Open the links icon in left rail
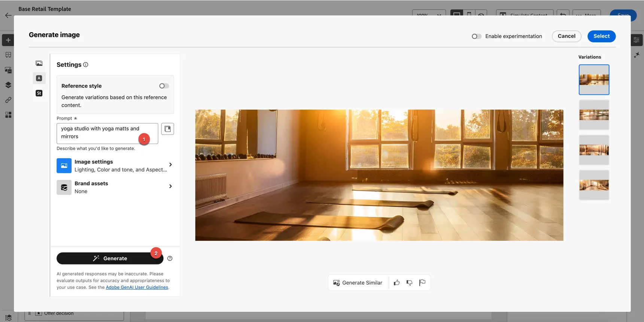Image resolution: width=644 pixels, height=322 pixels. (8, 100)
